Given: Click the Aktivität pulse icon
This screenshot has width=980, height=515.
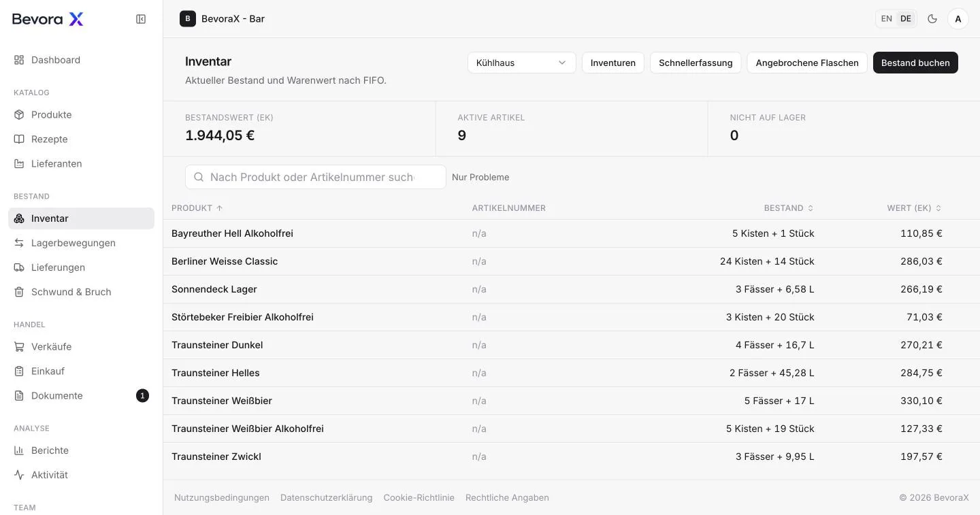Looking at the screenshot, I should click(x=19, y=475).
